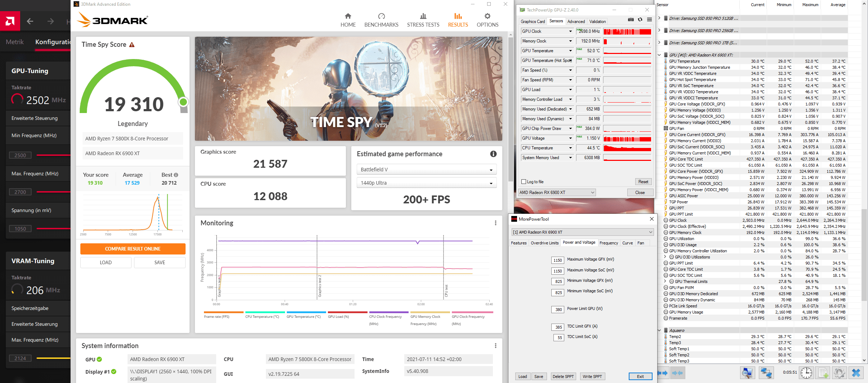Click COMPARE RESULT ONLINE button

[133, 249]
